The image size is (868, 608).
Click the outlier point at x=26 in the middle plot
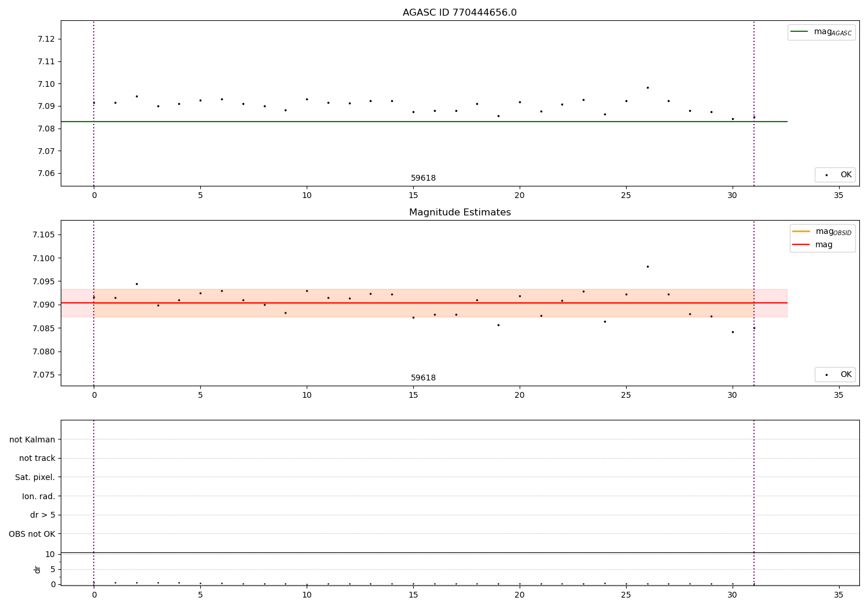click(648, 266)
